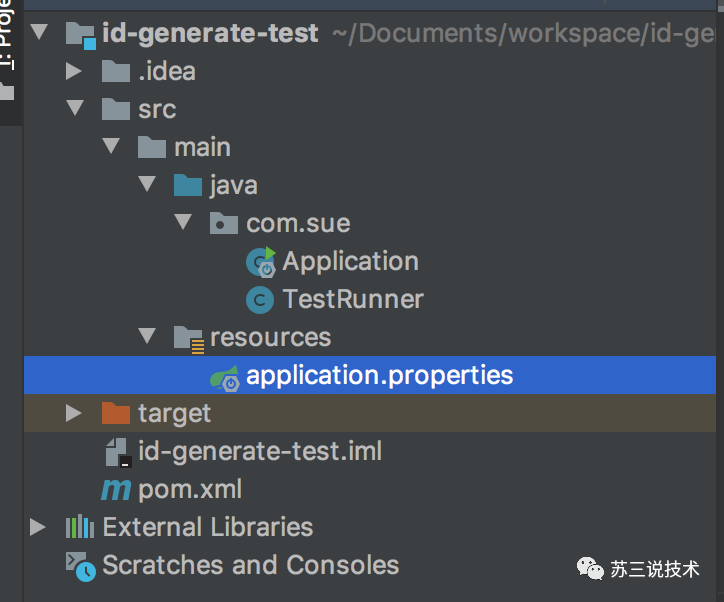Click the id-generate-test project module icon

coord(81,34)
